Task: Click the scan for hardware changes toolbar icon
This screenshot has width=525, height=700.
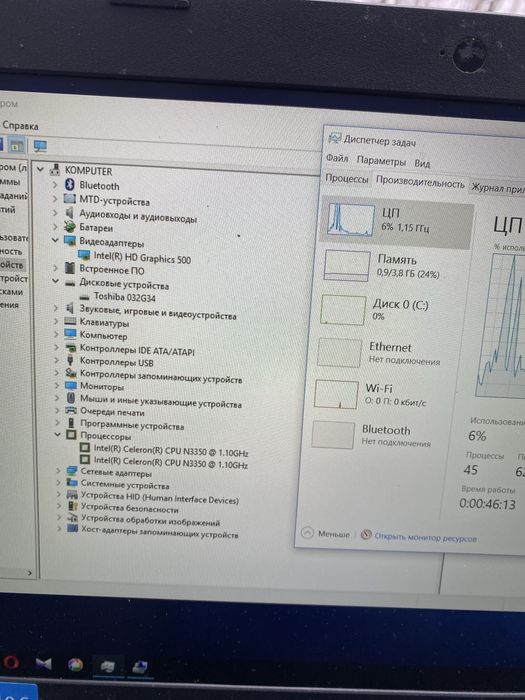Action: coord(40,146)
